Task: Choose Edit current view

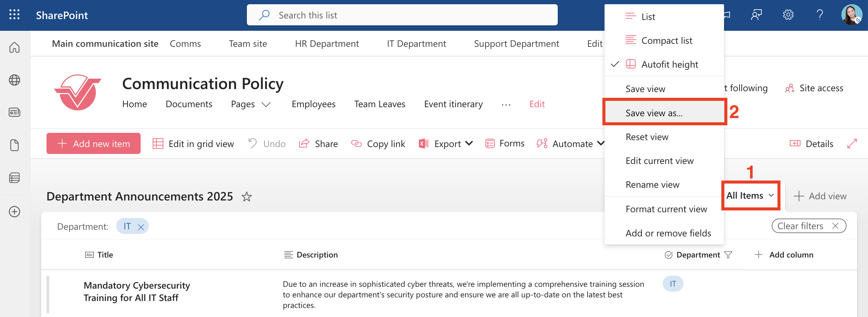Action: click(x=664, y=161)
